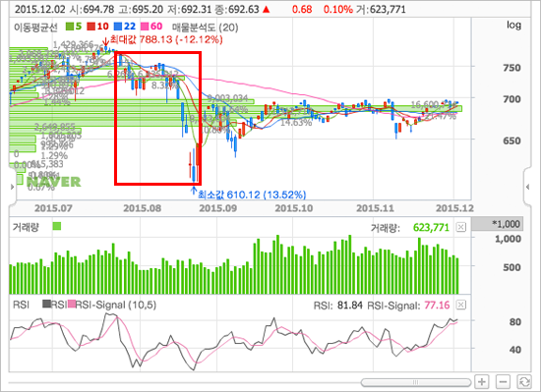
Task: Expand the left side panel arrow
Action: point(13,187)
